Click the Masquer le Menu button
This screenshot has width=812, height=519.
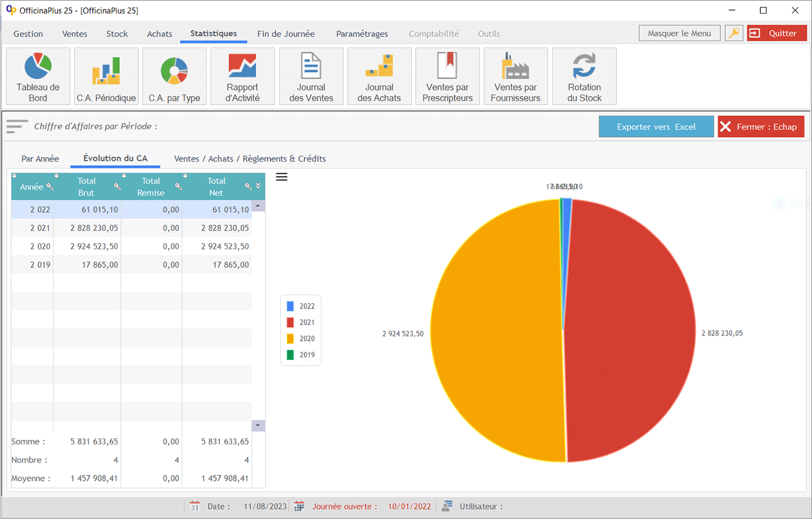click(679, 34)
